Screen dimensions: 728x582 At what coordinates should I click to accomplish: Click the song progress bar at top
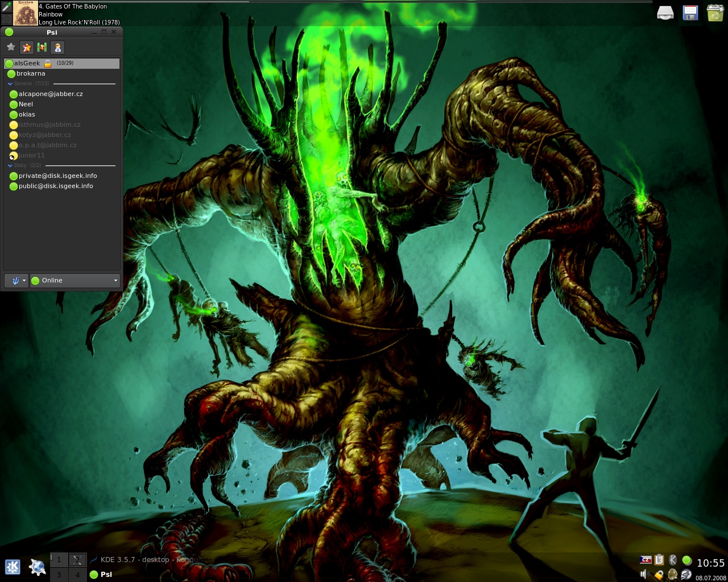coord(345,2)
